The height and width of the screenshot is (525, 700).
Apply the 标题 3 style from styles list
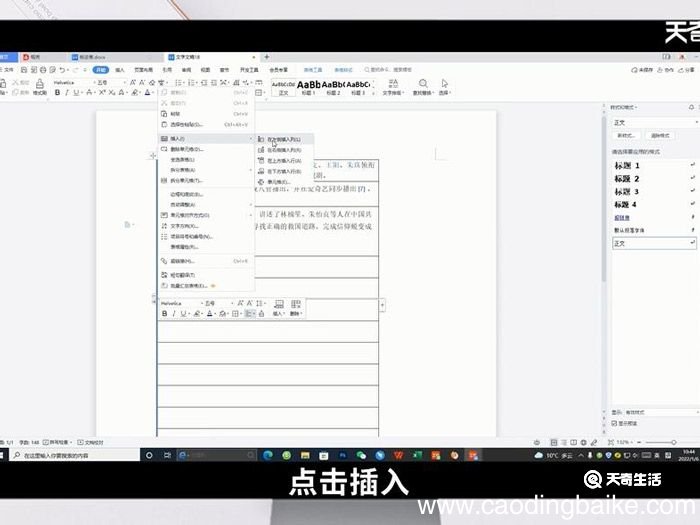[x=654, y=192]
